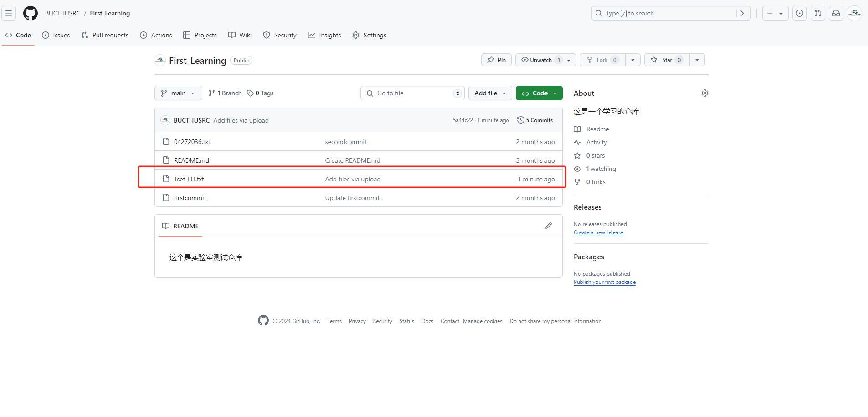Click the BUCT-IUSRC owner link in breadcrumb
This screenshot has width=868, height=417.
(x=62, y=13)
